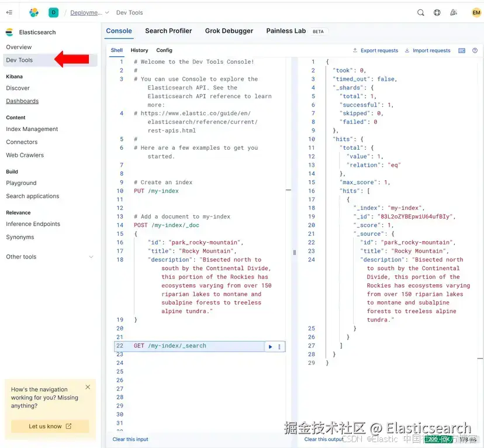The height and width of the screenshot is (448, 484).
Task: Go to Dashboards in the sidebar
Action: click(22, 101)
